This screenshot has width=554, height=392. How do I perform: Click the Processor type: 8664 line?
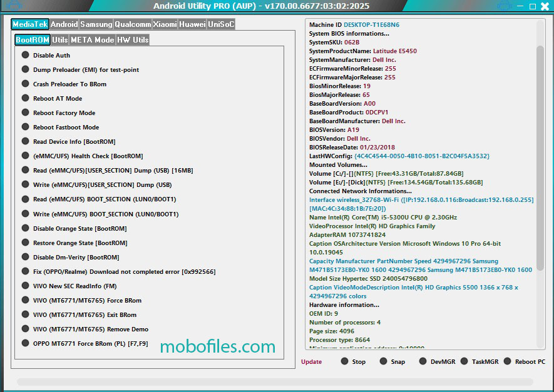339,339
